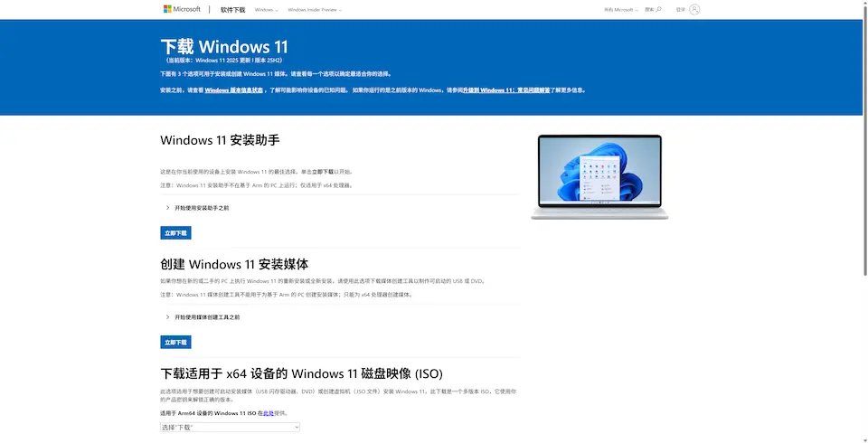Viewport: 868px width, 443px height.
Task: Open the 选择"下载" dropdown
Action: tap(231, 427)
